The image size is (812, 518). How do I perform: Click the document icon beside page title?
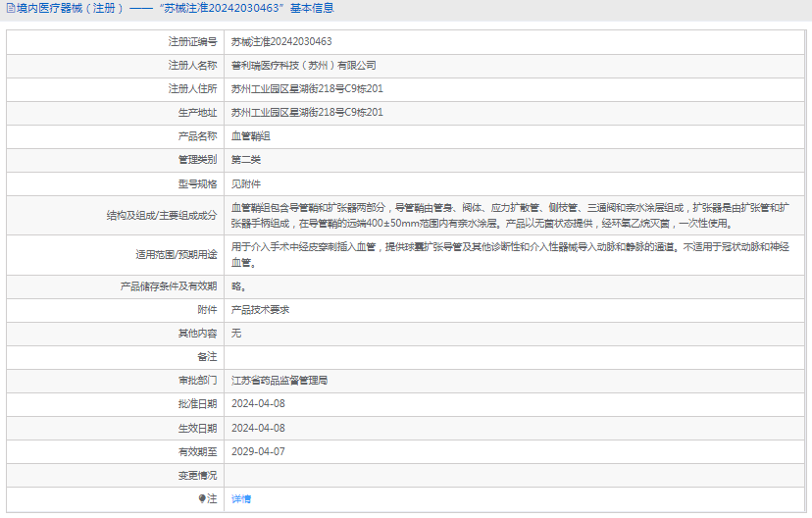pyautogui.click(x=11, y=8)
